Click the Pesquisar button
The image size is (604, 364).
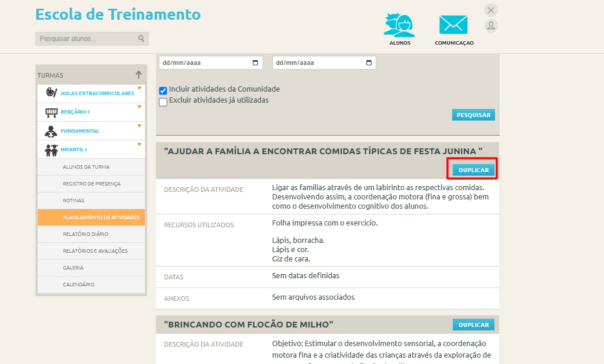[474, 115]
